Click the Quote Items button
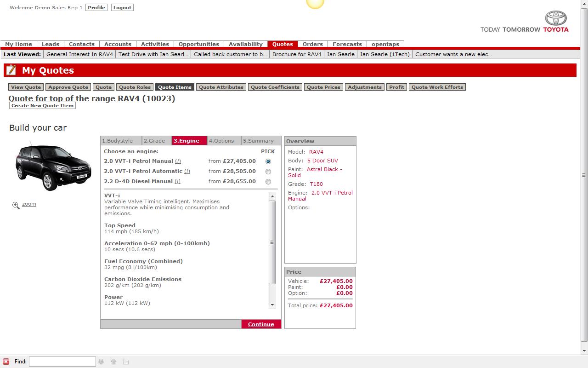This screenshot has height=368, width=588. [x=175, y=87]
